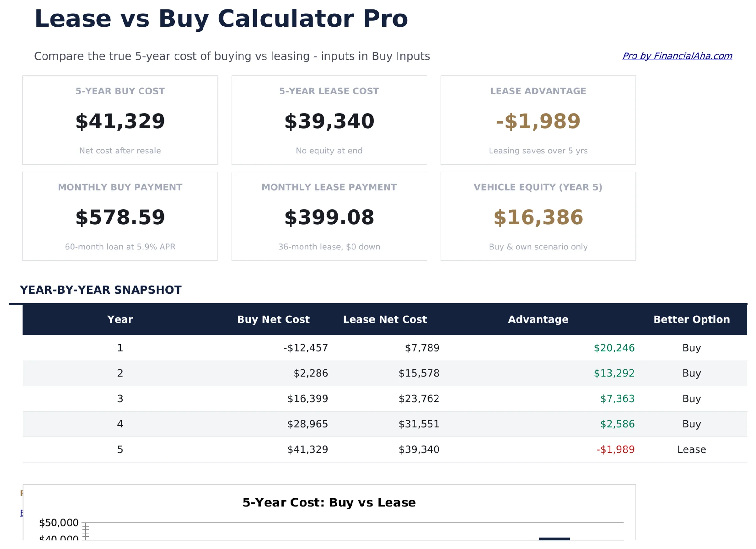Select the $50,000 axis label on the chart
The image size is (756, 549).
point(59,522)
